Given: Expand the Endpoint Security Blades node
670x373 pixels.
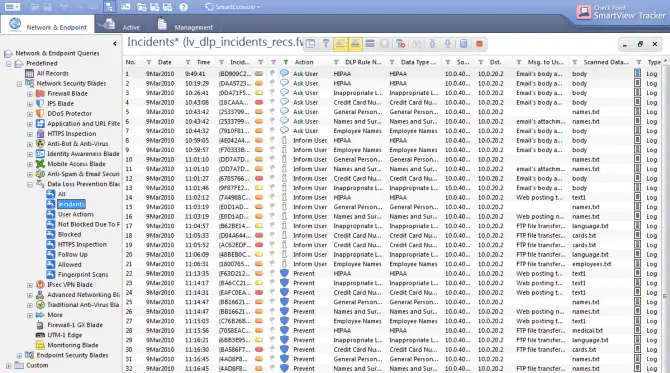Looking at the screenshot, I should pos(19,355).
